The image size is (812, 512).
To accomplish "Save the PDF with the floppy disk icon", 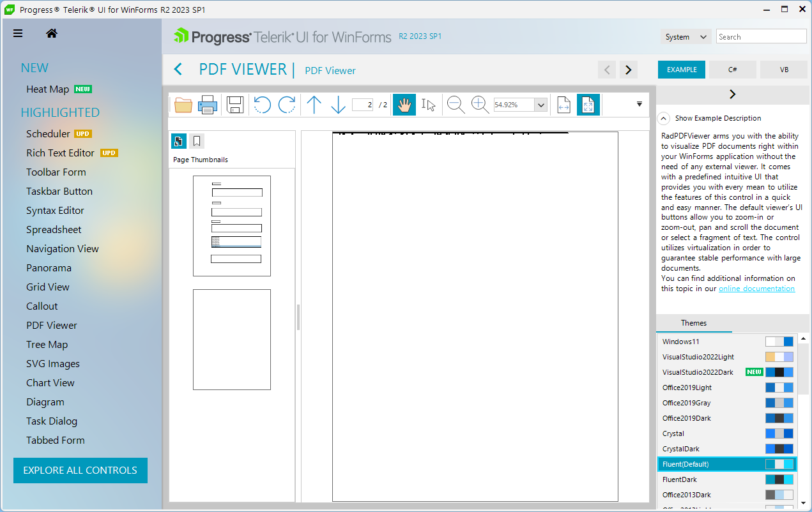I will 235,104.
